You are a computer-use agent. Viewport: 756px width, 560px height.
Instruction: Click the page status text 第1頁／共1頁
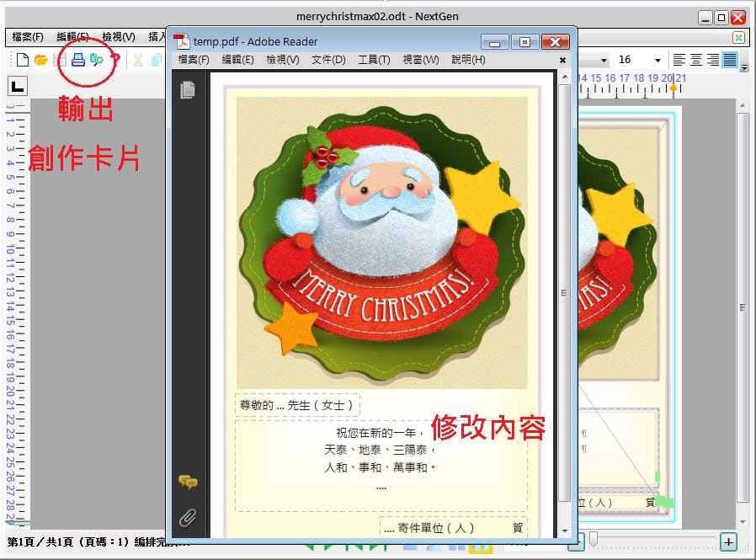pyautogui.click(x=40, y=541)
